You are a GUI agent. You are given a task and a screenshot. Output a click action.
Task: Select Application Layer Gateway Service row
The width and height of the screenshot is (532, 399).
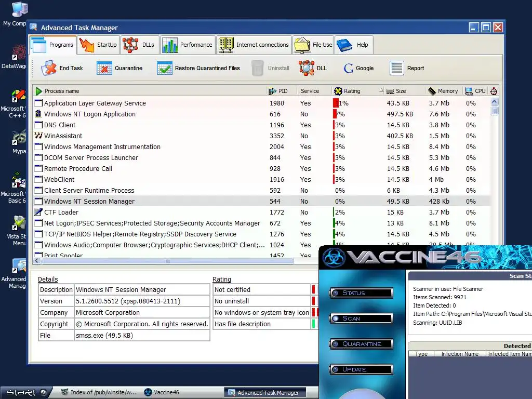(x=261, y=103)
